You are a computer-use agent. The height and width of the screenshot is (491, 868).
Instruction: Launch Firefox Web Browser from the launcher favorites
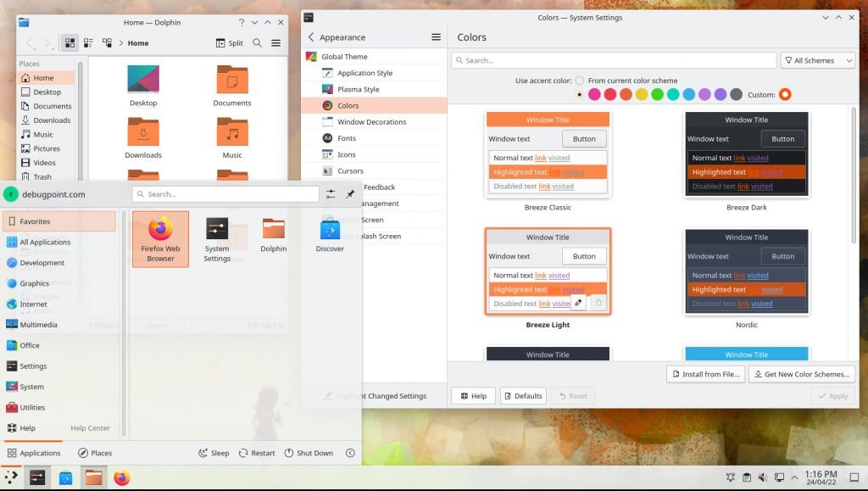coord(160,239)
